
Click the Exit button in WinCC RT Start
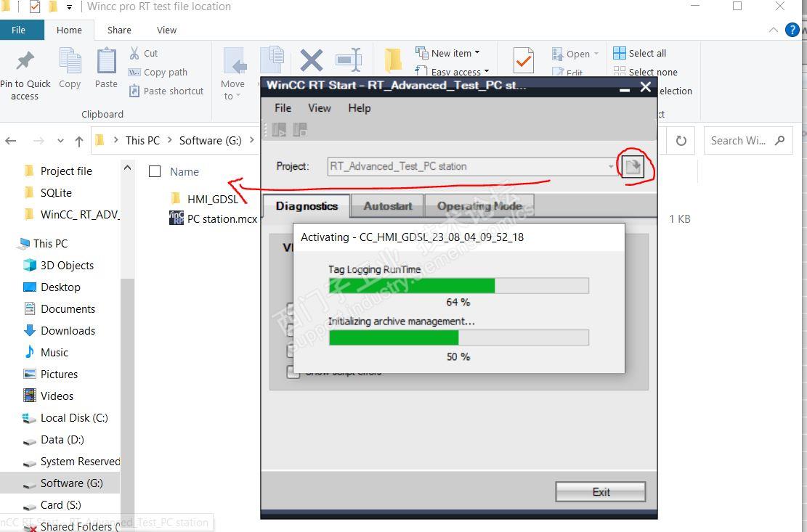pyautogui.click(x=601, y=492)
